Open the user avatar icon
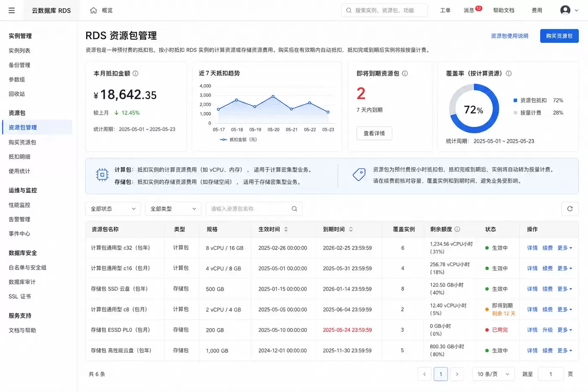Viewport: 588px width, 392px height. click(x=565, y=10)
